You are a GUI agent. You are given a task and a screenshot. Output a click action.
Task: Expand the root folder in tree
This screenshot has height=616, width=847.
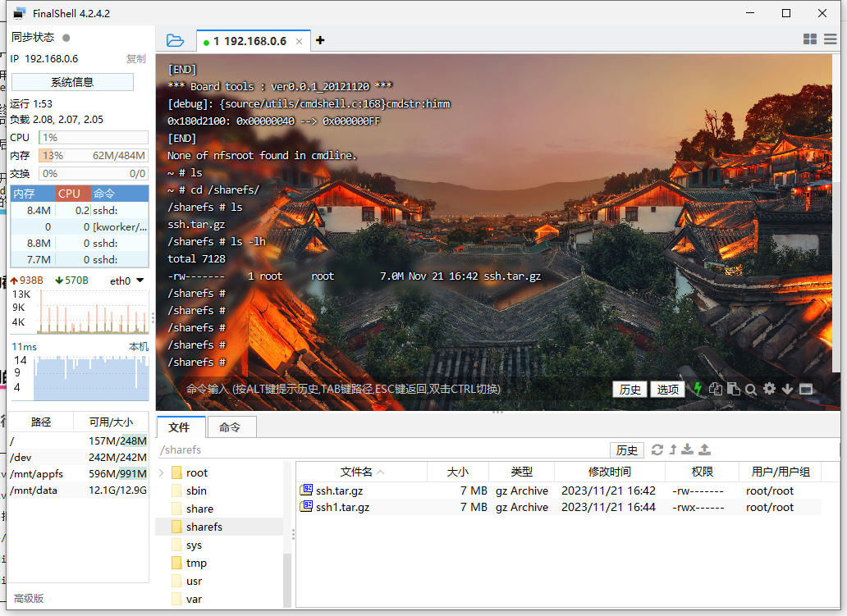coord(162,472)
